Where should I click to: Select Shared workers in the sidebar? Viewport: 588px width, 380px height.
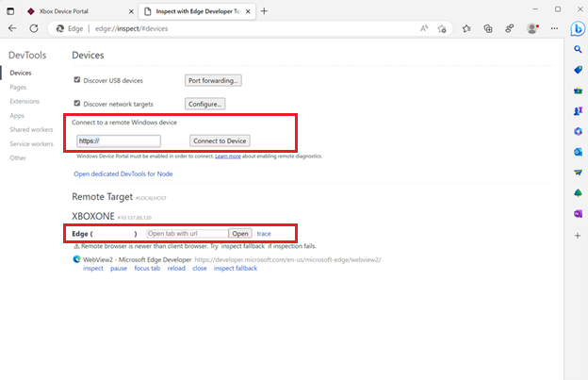click(x=31, y=129)
